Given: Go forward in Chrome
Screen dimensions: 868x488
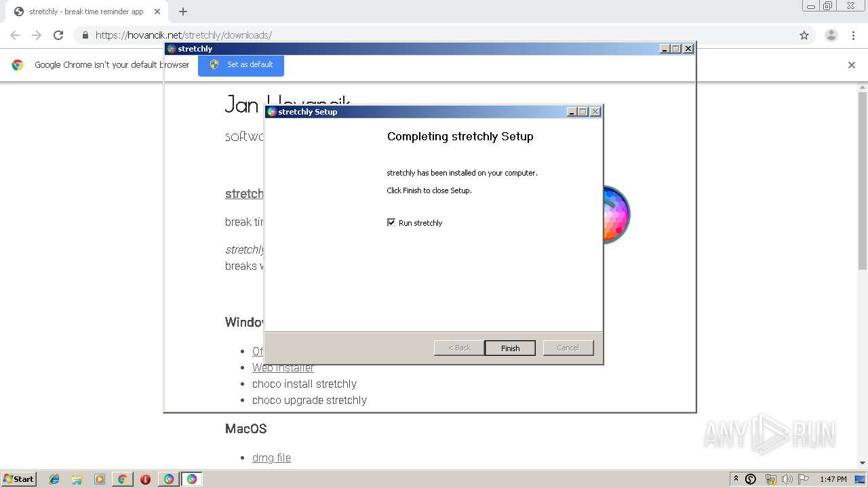Looking at the screenshot, I should [37, 35].
